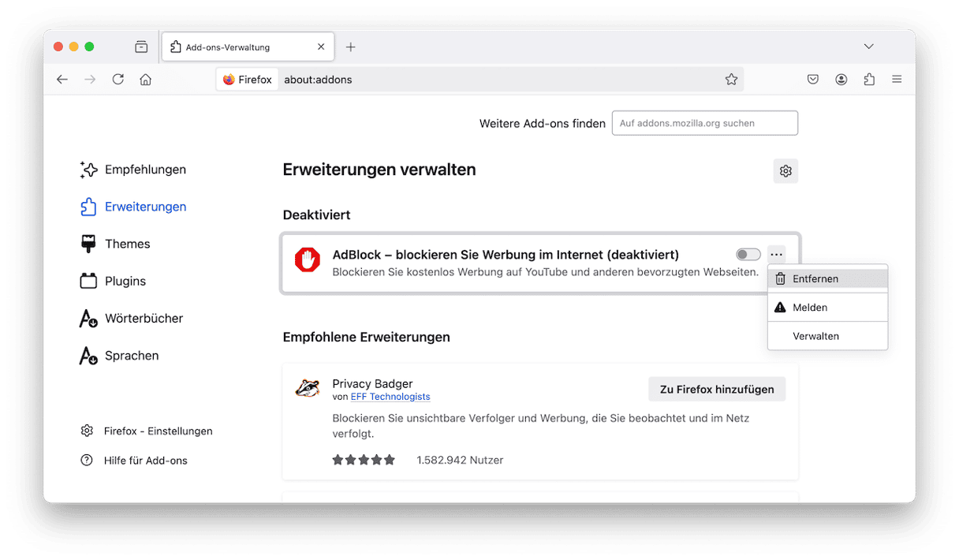Open the Firefox View tab list icon
The width and height of the screenshot is (959, 560).
pos(141,47)
